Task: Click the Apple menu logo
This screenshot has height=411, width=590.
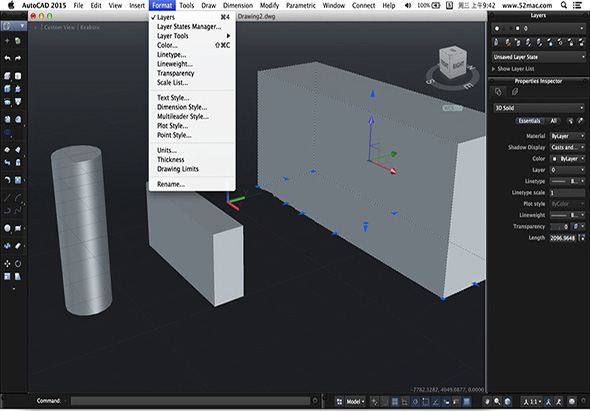Action: click(11, 5)
